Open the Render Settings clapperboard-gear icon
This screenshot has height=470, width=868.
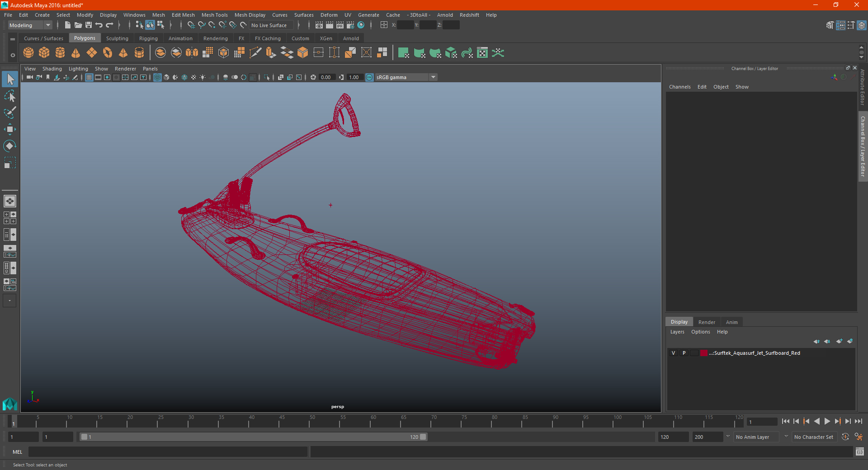pos(350,25)
